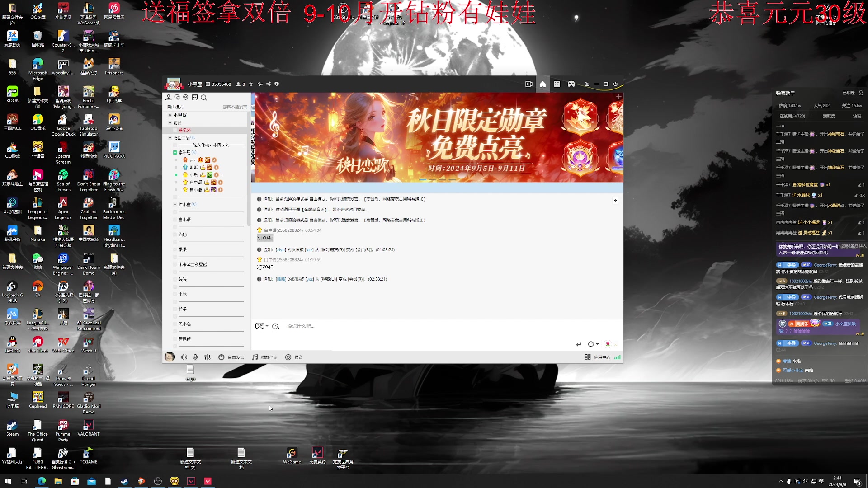This screenshot has height=488, width=868.
Task: Click the location pin icon above channel tree
Action: pyautogui.click(x=185, y=97)
